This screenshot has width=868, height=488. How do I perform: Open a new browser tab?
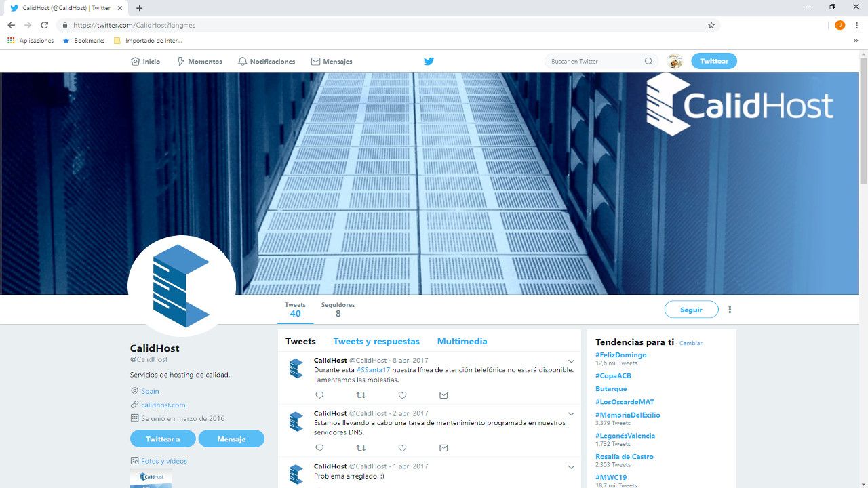tap(140, 8)
